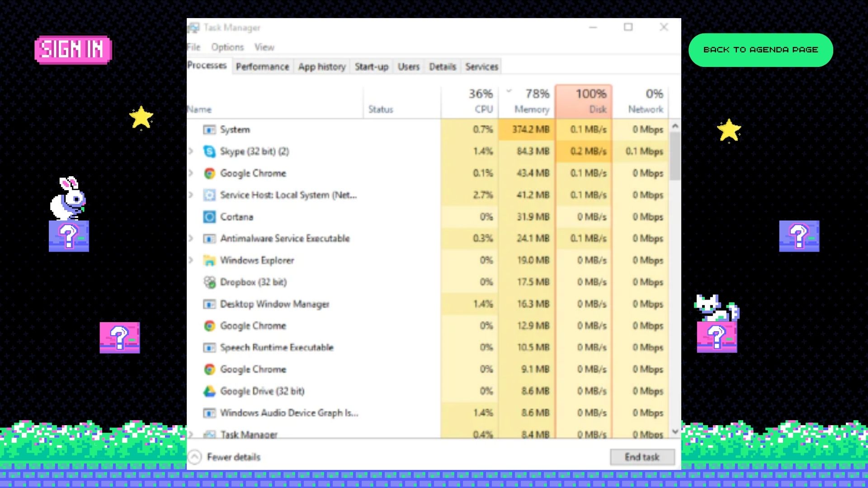Click the Service Host Local System icon

pos(209,195)
